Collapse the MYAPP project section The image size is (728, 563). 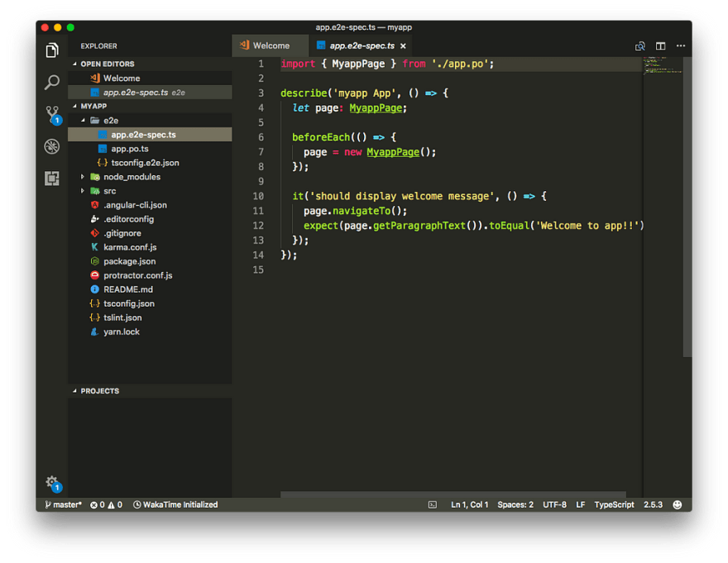point(74,106)
